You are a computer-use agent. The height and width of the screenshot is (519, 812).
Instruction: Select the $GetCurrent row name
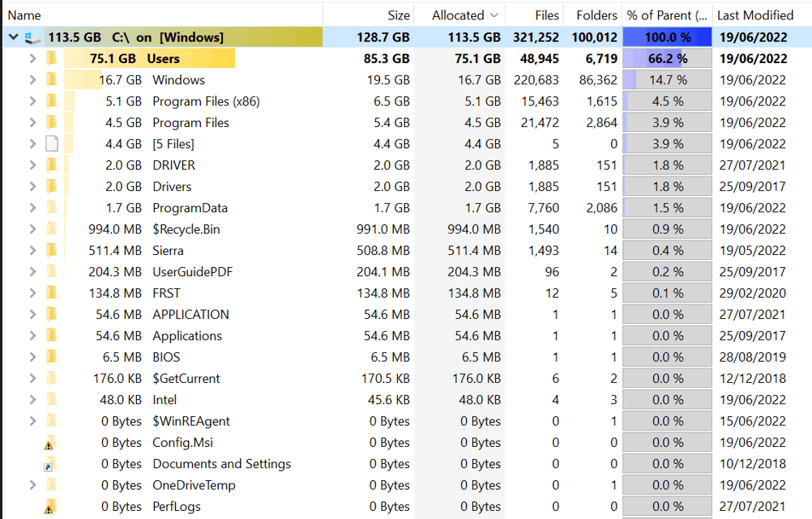click(x=186, y=378)
